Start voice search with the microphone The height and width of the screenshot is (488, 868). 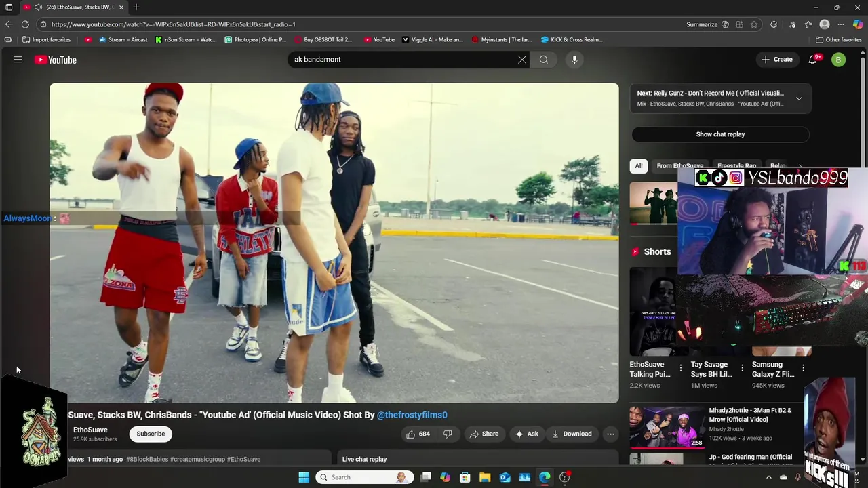574,60
